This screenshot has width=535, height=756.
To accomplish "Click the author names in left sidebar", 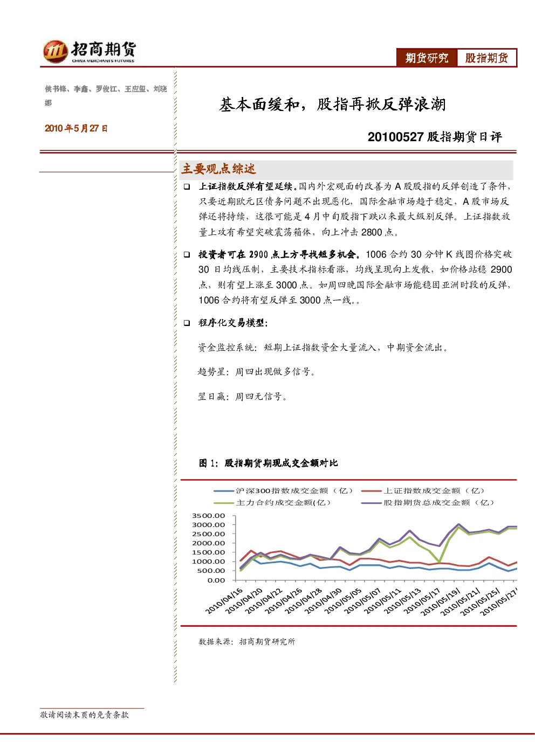I will 106,95.
